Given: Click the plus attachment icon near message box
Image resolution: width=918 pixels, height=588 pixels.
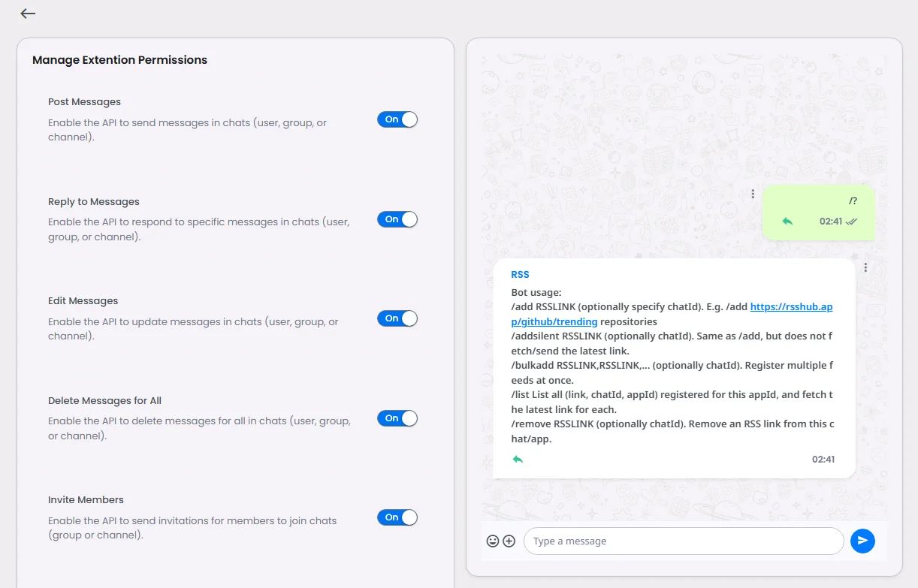Looking at the screenshot, I should pos(509,541).
